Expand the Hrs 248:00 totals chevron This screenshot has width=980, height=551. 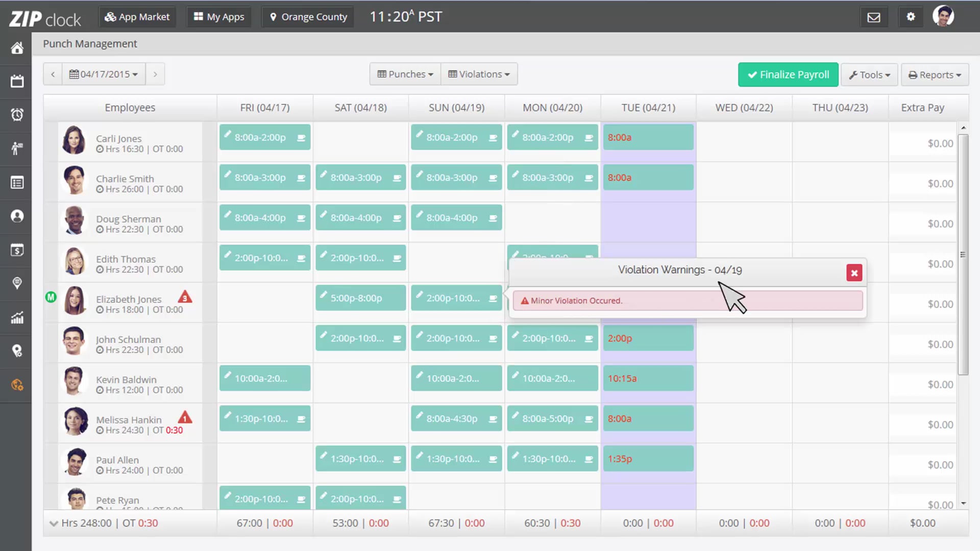click(x=54, y=523)
